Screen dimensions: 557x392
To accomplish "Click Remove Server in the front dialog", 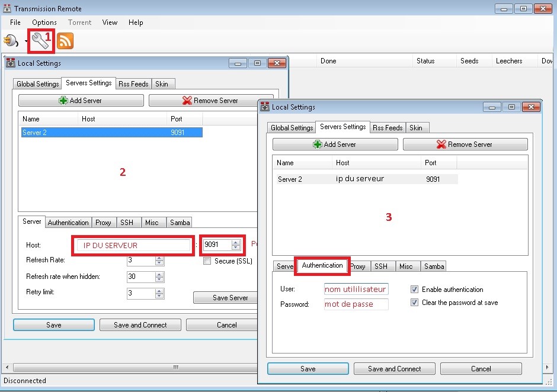I will click(465, 144).
